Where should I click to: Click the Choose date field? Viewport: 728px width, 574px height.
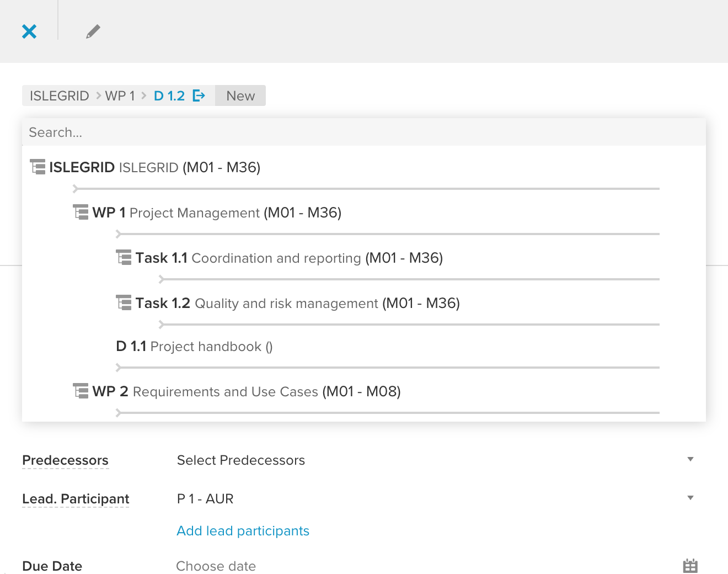tap(216, 566)
